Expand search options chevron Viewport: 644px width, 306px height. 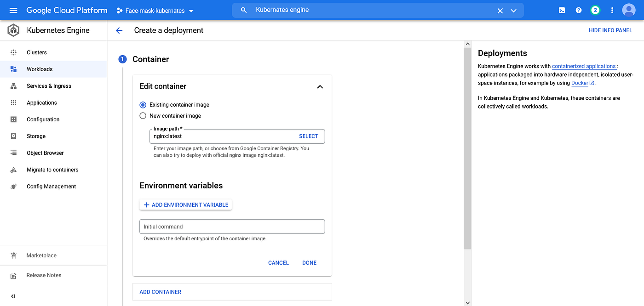click(x=514, y=11)
